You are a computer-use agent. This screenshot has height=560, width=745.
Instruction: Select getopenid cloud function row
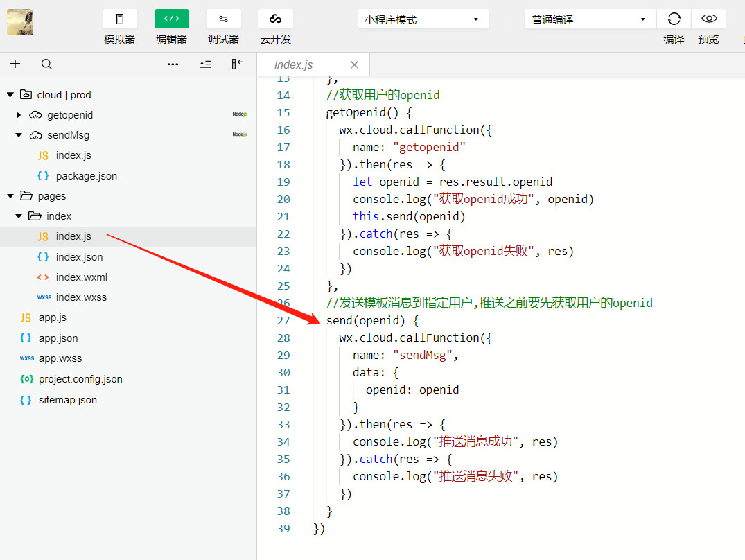coord(128,115)
